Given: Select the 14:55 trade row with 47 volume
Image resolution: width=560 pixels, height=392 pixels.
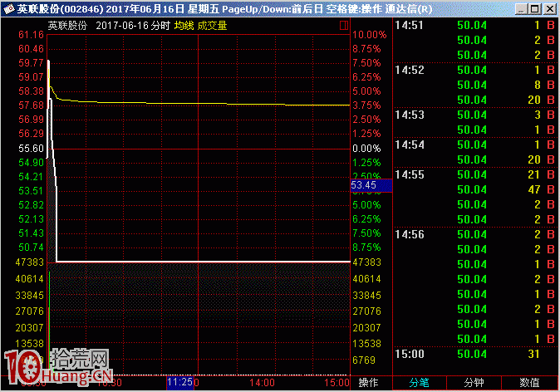Looking at the screenshot, I should [475, 189].
